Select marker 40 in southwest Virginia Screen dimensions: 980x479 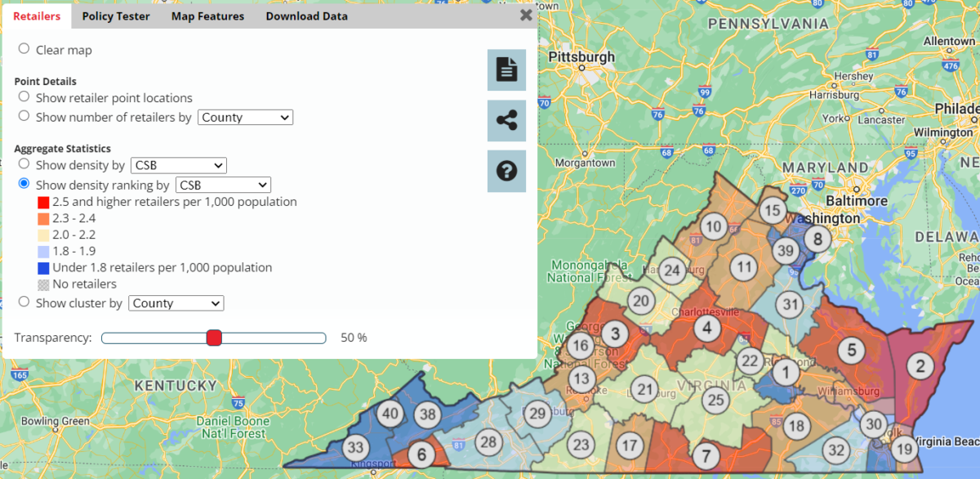390,414
